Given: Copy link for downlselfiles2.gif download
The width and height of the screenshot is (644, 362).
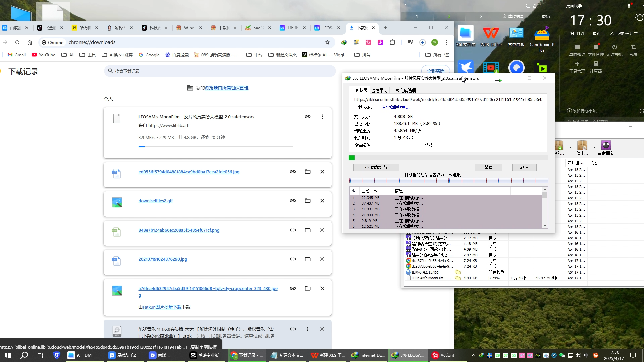Looking at the screenshot, I should (293, 201).
